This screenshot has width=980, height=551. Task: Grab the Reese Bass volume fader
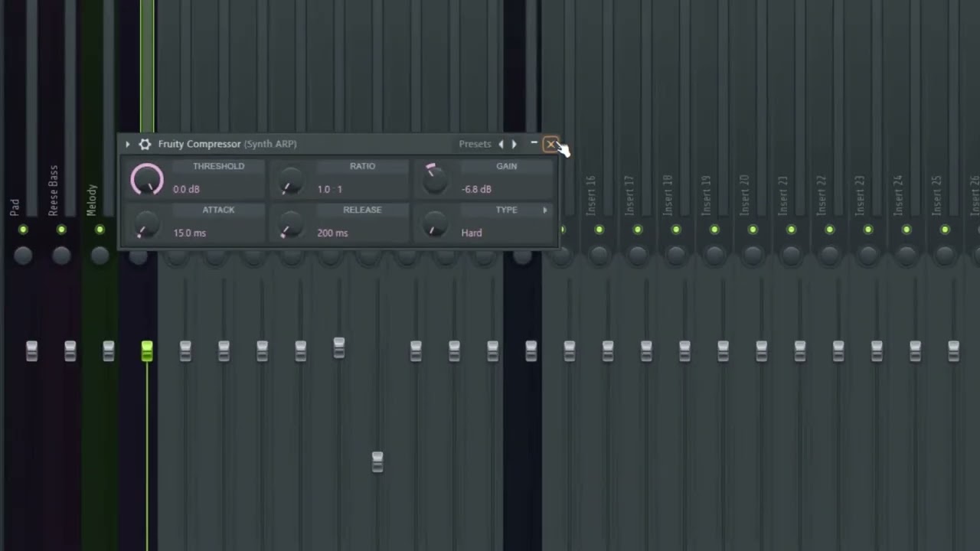coord(70,351)
